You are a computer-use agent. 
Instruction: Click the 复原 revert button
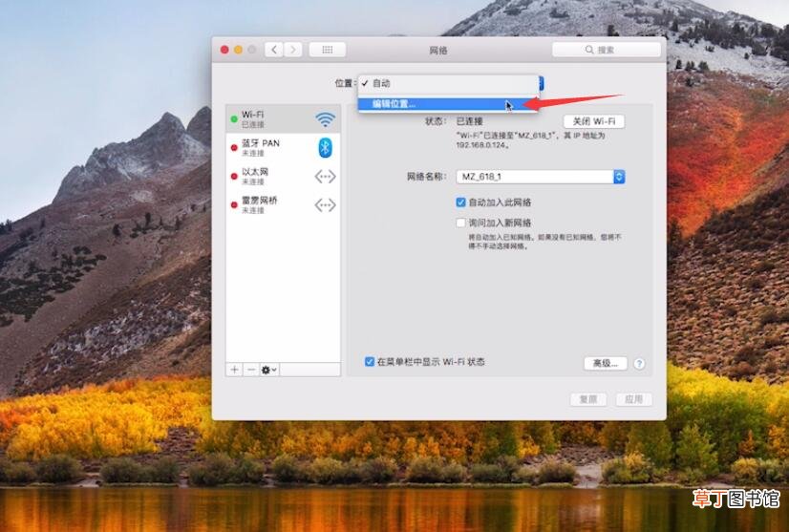click(x=588, y=399)
